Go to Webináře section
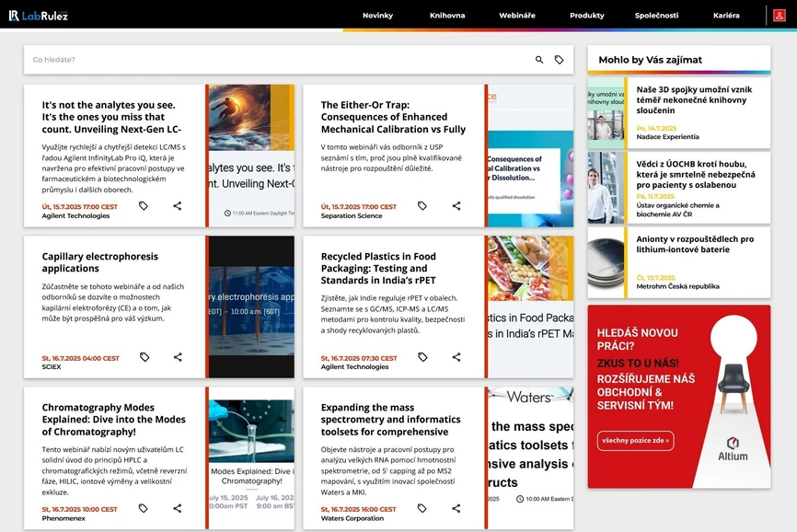Viewport: 797px width, 532px height. [x=517, y=16]
